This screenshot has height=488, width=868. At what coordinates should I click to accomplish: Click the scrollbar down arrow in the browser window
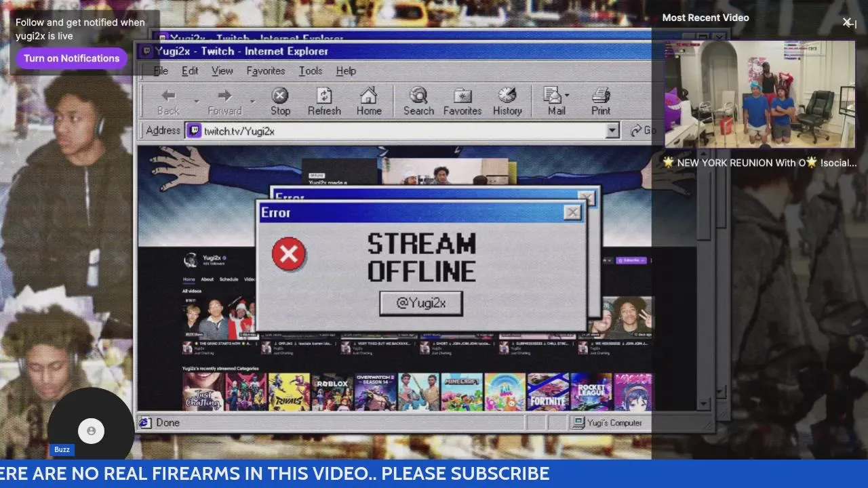click(703, 404)
